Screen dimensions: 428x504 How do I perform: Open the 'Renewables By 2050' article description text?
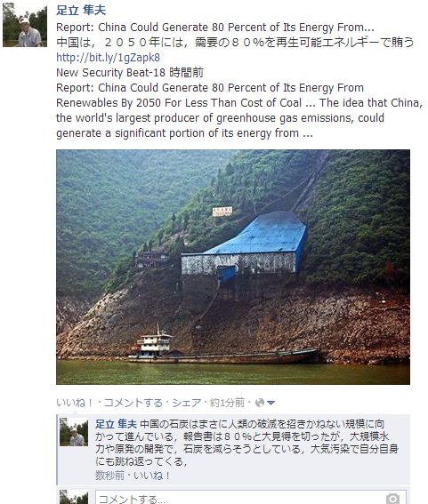239,110
